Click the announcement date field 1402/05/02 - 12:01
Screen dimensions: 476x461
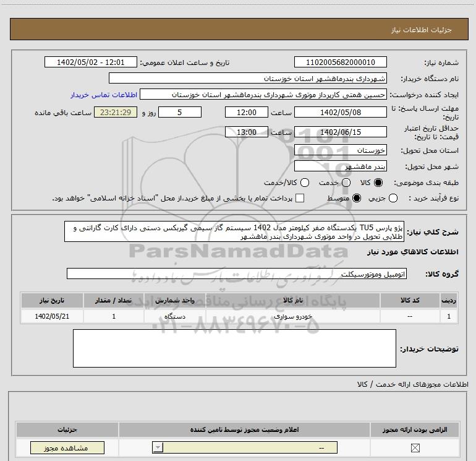(x=91, y=62)
